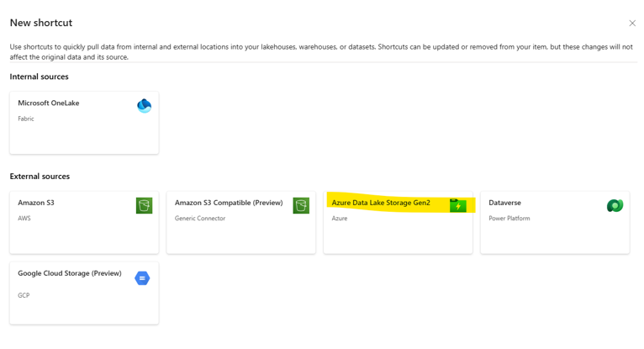Click the New shortcut dialog title
644x349 pixels.
coord(41,23)
